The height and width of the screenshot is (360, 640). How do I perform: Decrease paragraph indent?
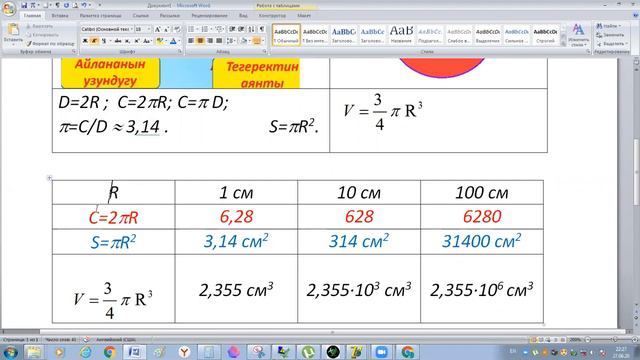232,29
